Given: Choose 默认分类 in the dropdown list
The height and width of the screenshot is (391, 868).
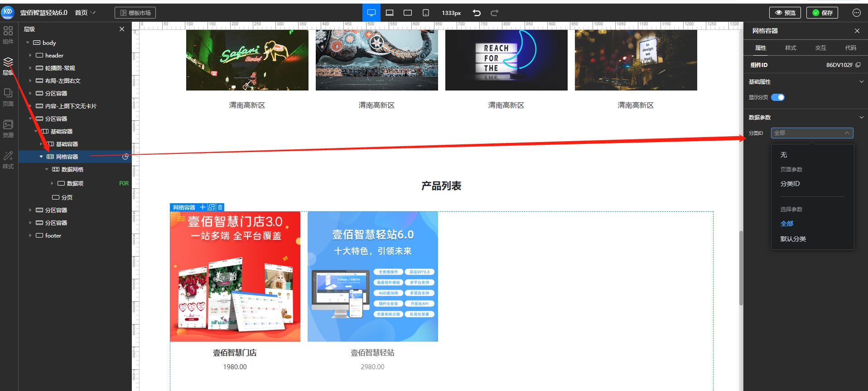Looking at the screenshot, I should pyautogui.click(x=813, y=239).
